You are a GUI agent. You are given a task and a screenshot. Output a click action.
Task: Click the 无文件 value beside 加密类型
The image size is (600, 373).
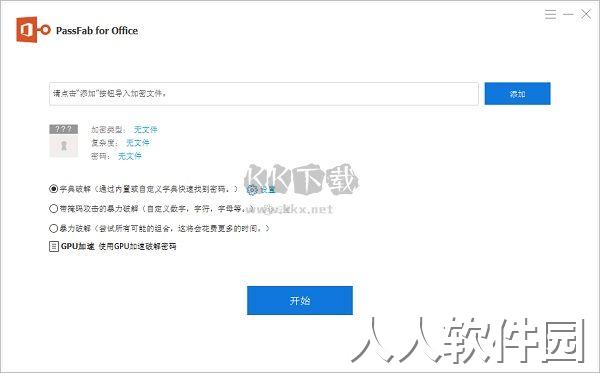(x=145, y=129)
